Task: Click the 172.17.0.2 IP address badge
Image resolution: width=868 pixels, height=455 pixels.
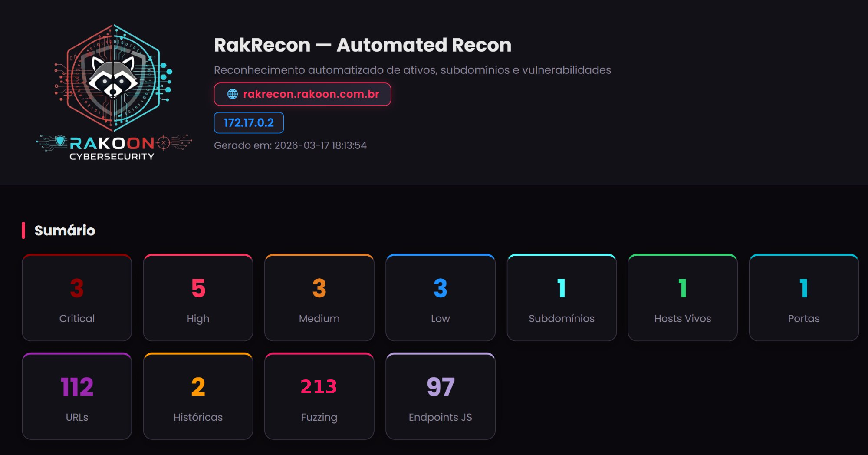Action: (249, 122)
